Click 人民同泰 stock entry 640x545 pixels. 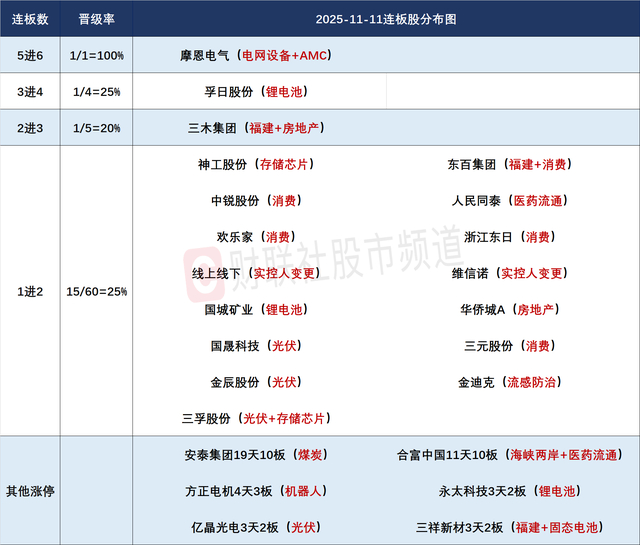[x=509, y=201]
